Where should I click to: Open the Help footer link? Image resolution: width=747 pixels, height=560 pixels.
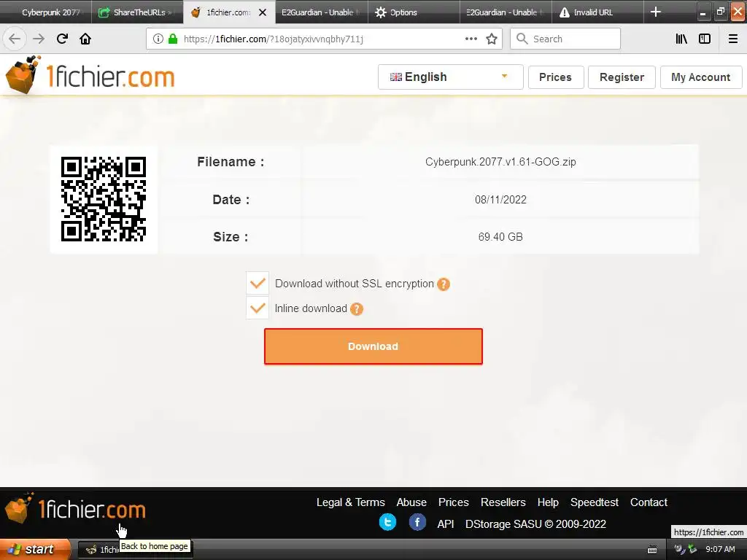click(x=548, y=502)
